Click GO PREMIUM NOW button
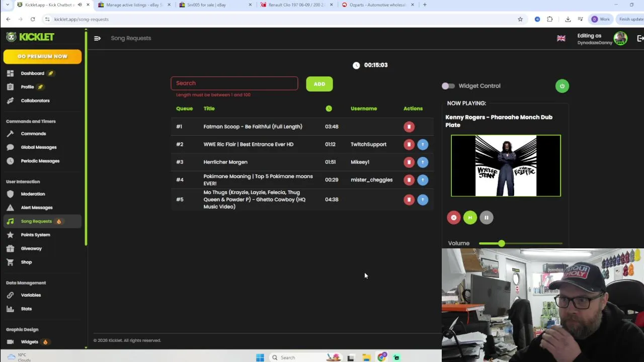The width and height of the screenshot is (644, 362). [42, 56]
